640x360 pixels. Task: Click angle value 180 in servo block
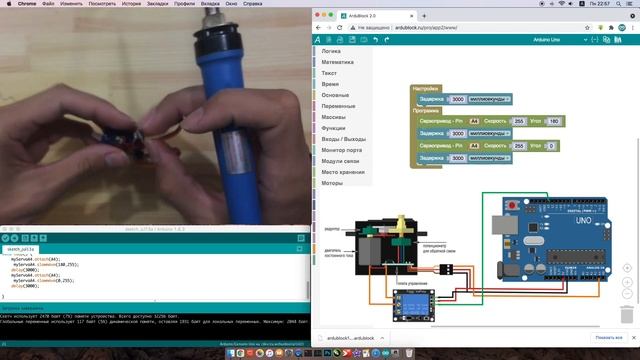(x=554, y=121)
